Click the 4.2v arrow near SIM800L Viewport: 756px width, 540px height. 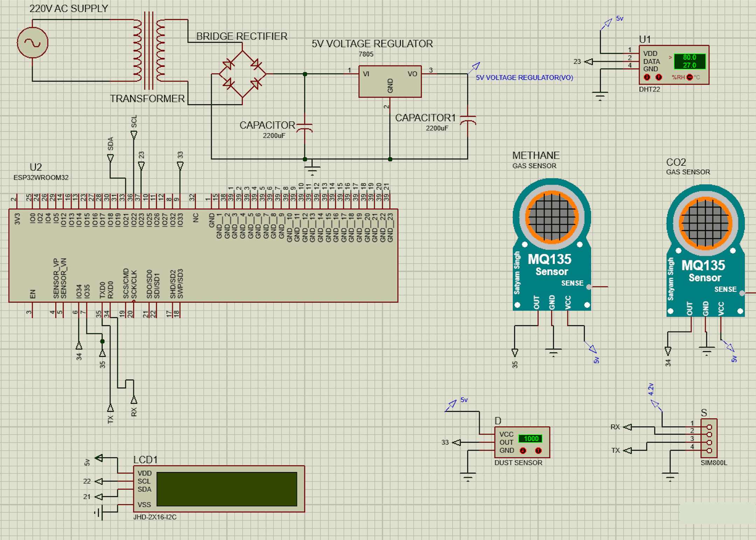point(655,403)
